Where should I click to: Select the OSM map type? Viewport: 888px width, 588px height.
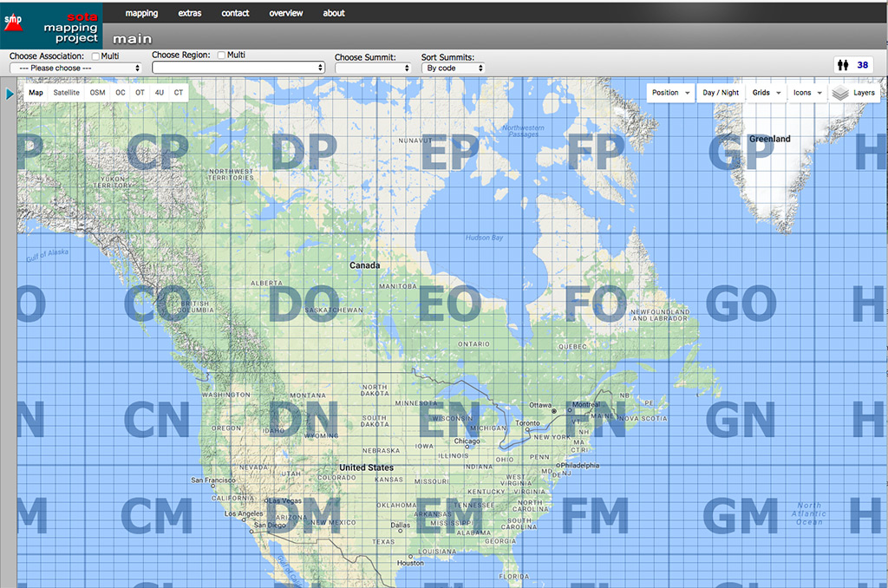(97, 93)
